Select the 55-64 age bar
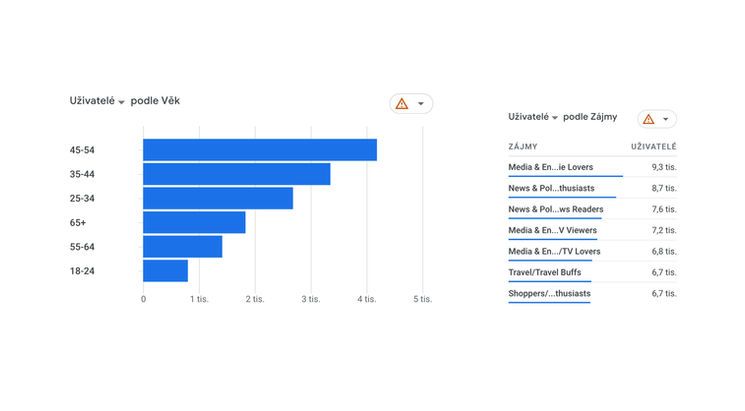Viewport: 745px width, 411px height. point(182,247)
